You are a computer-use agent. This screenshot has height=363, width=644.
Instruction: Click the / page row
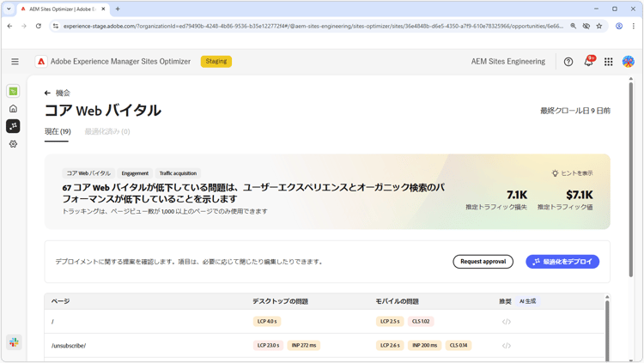coord(325,322)
